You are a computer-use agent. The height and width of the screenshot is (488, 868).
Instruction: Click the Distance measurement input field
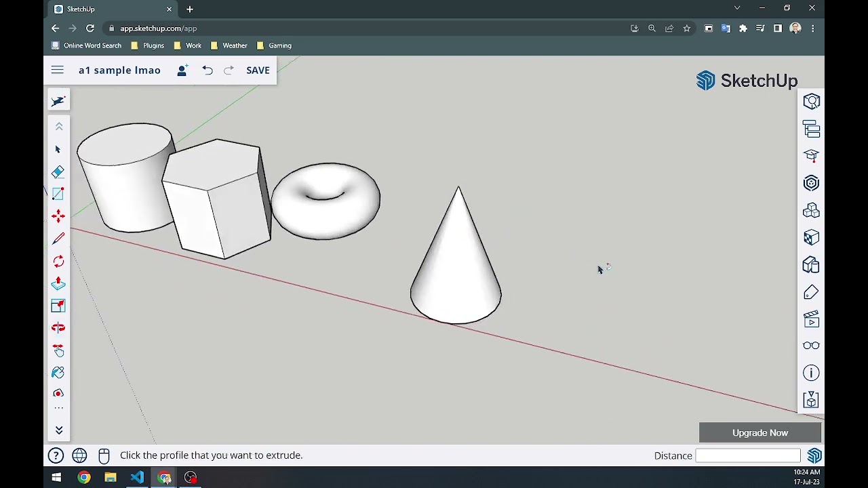(747, 455)
